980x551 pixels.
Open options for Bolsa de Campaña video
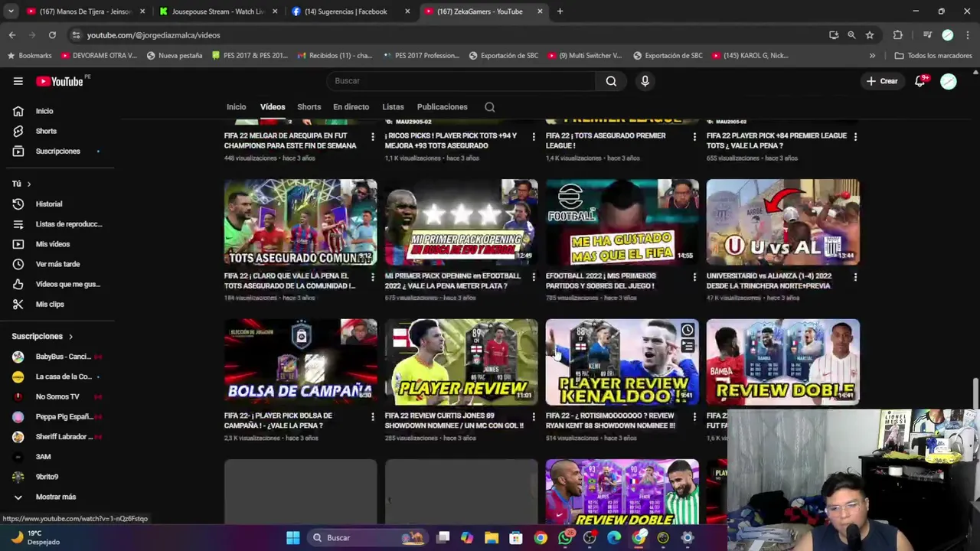[373, 417]
